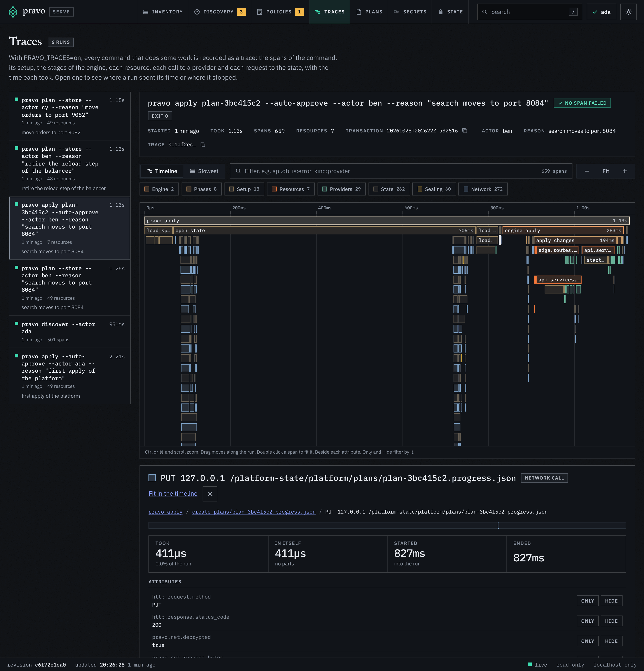This screenshot has height=671, width=644.
Task: Focus the global Search field
Action: coord(529,12)
